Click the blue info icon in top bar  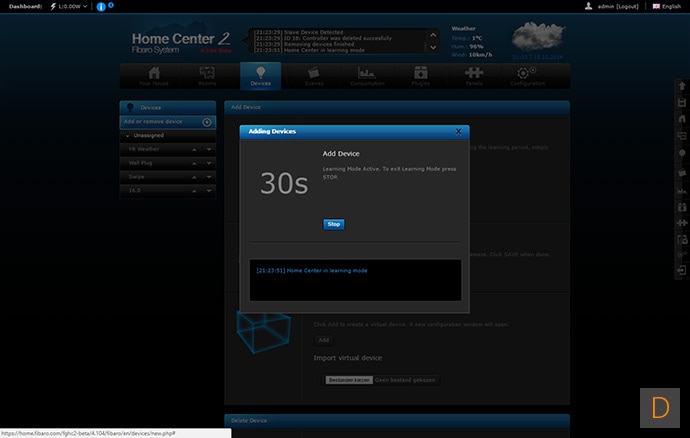101,7
